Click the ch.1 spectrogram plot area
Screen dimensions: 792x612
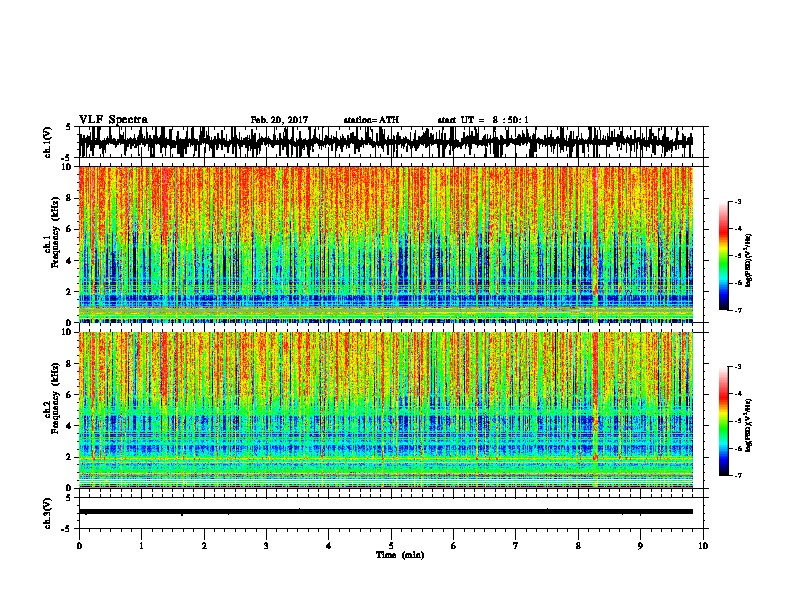(x=385, y=244)
